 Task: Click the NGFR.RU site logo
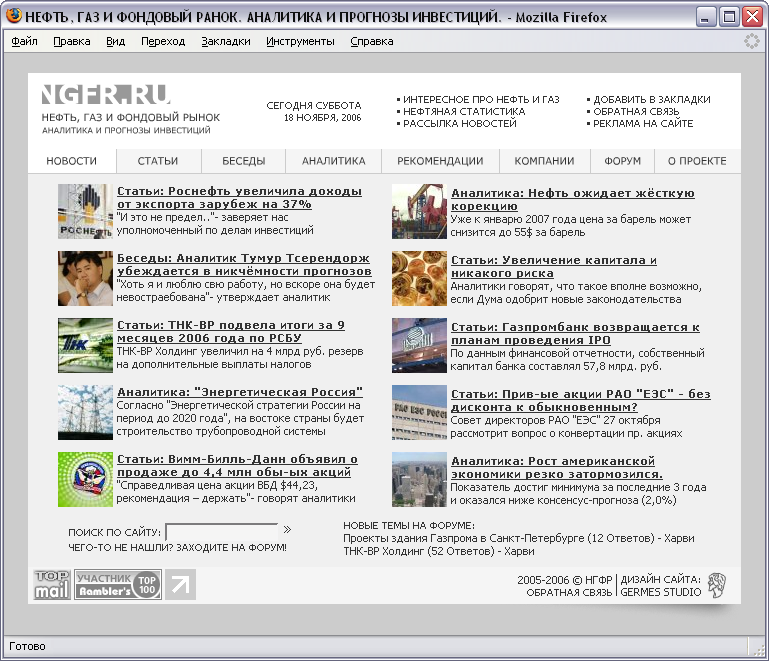pos(106,94)
